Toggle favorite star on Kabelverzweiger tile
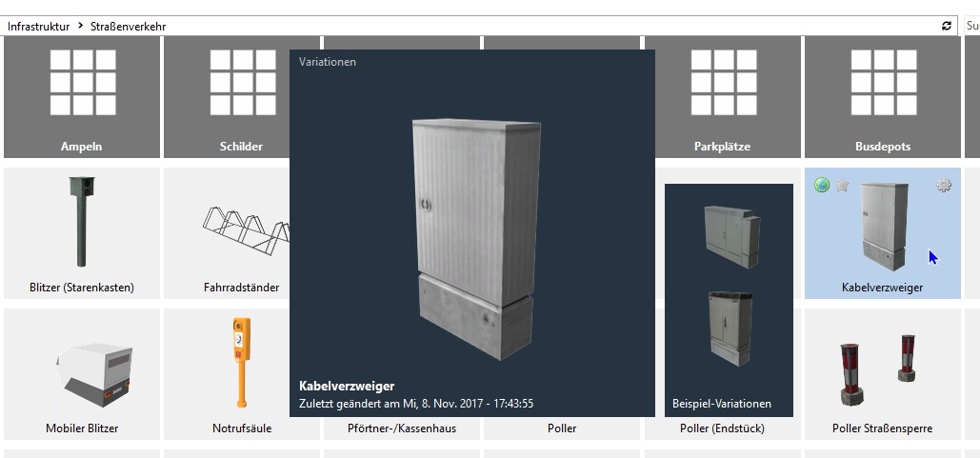 (843, 185)
